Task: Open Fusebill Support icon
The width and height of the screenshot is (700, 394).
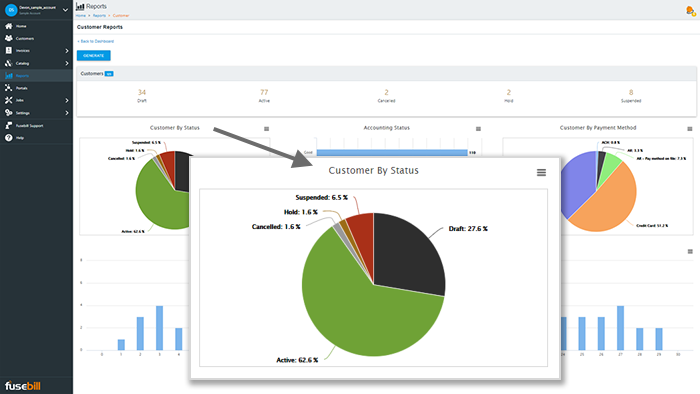Action: (x=8, y=125)
